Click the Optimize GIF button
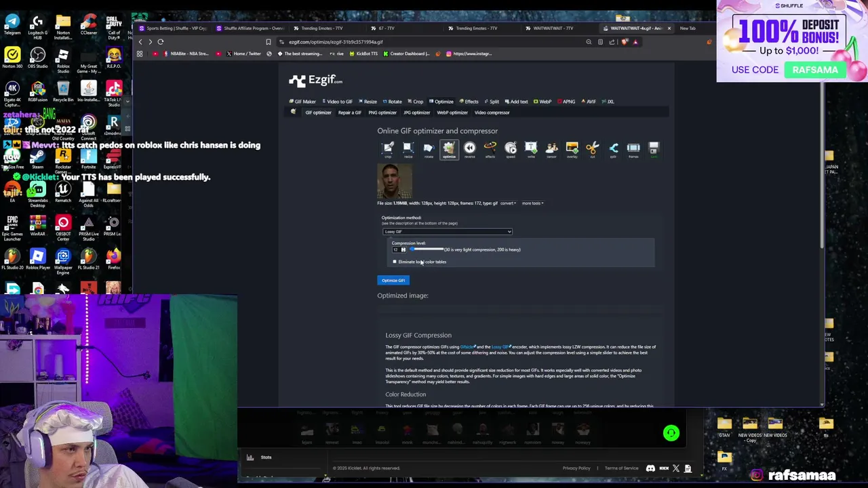 (x=393, y=281)
